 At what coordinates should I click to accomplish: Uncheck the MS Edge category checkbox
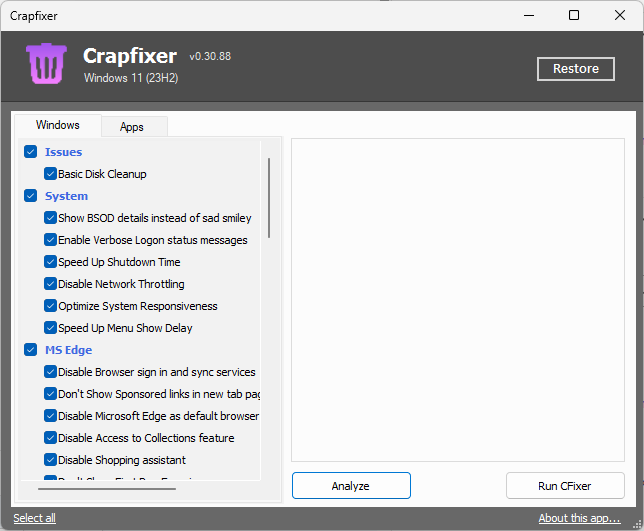coord(30,349)
